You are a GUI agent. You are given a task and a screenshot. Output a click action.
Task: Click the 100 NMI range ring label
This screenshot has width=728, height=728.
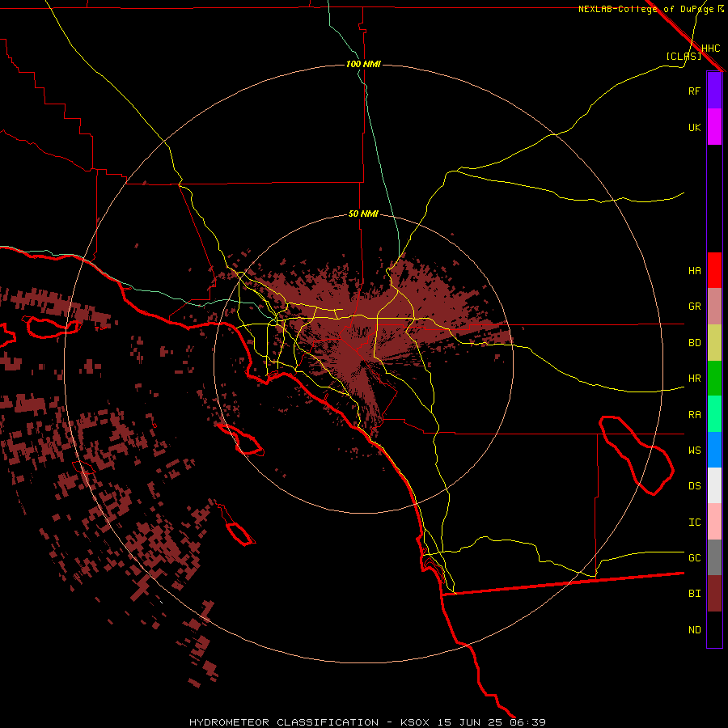click(363, 64)
